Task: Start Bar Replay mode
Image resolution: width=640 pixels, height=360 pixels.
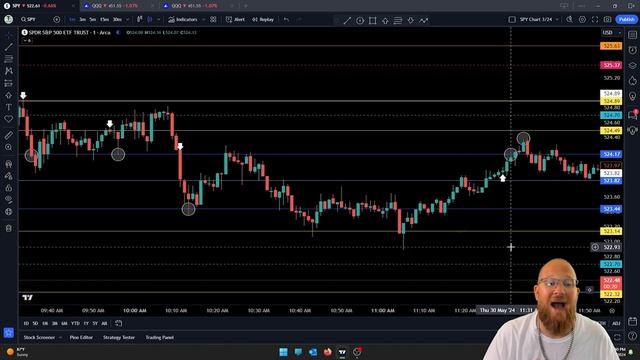Action: coord(263,19)
